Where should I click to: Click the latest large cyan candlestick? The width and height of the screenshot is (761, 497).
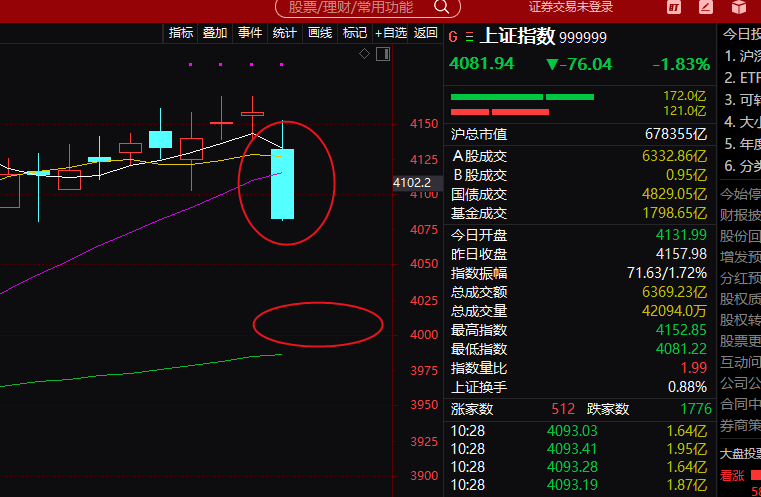[x=282, y=184]
